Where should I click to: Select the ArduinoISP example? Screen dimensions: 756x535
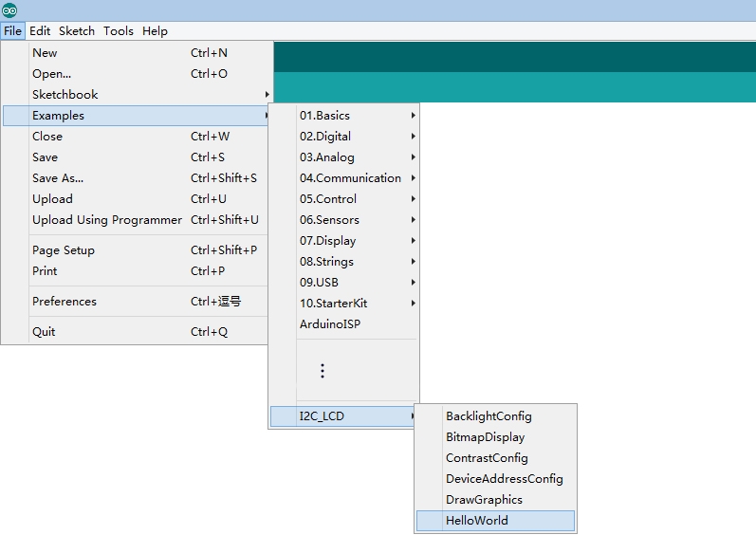(x=330, y=324)
